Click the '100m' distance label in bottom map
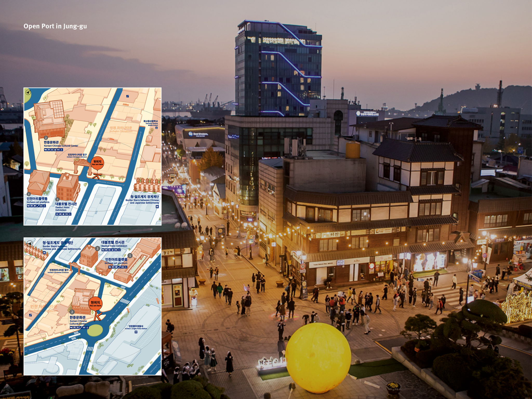The image size is (532, 399). [157, 301]
